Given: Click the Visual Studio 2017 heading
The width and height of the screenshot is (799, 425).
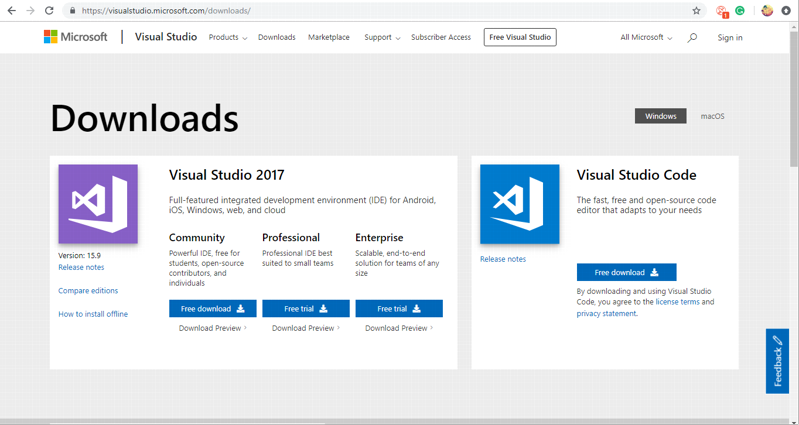Looking at the screenshot, I should point(227,175).
